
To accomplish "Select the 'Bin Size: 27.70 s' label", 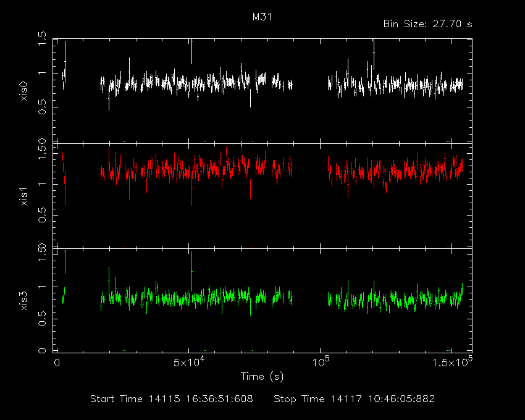I will point(427,24).
